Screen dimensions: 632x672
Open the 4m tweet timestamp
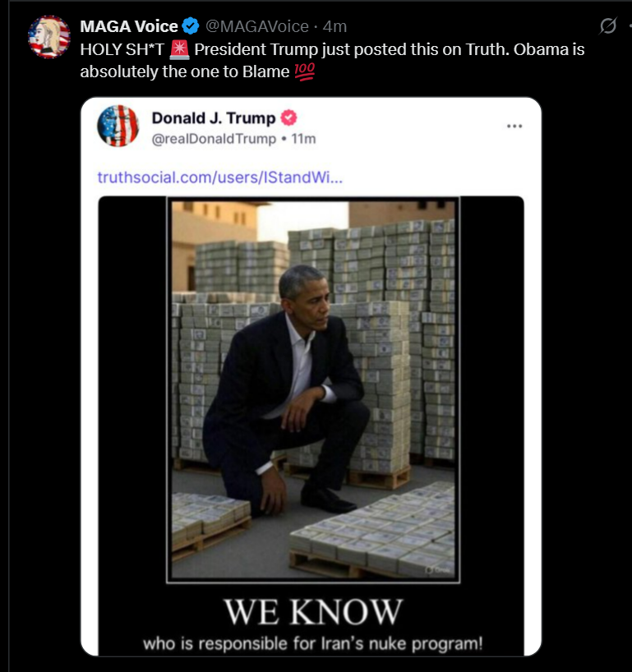point(334,26)
